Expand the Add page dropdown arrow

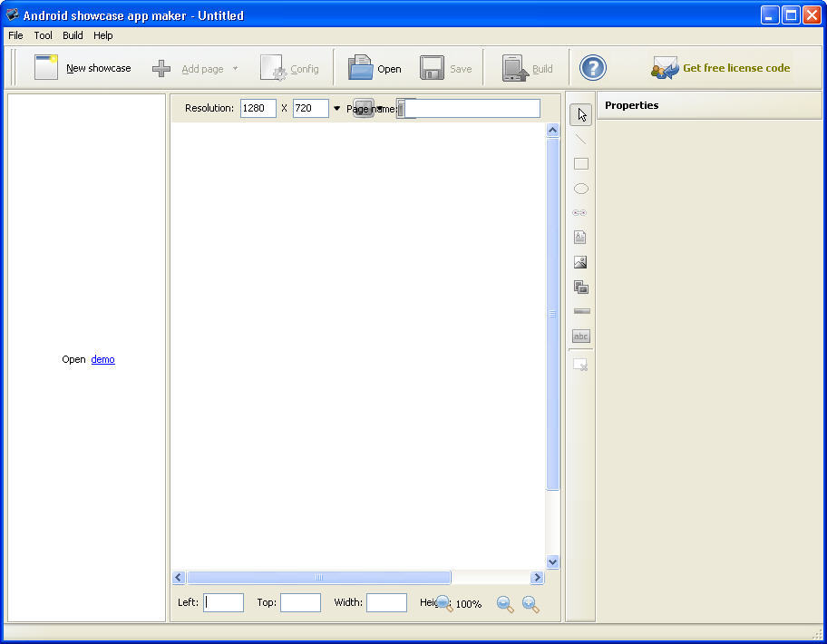tap(235, 68)
